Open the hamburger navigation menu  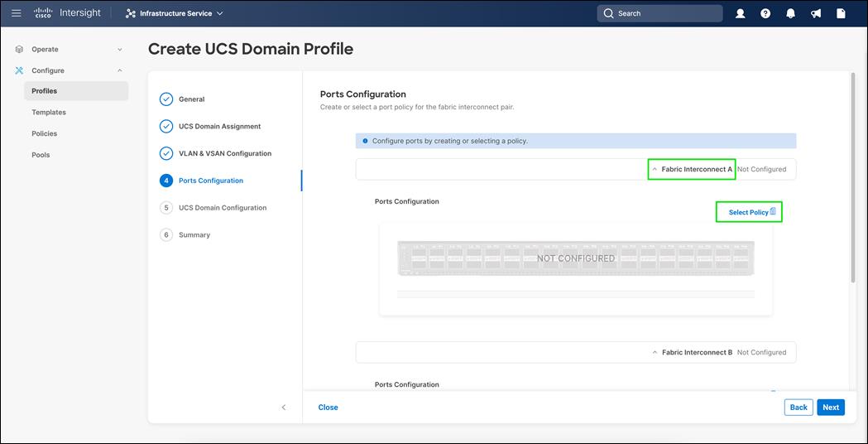17,13
